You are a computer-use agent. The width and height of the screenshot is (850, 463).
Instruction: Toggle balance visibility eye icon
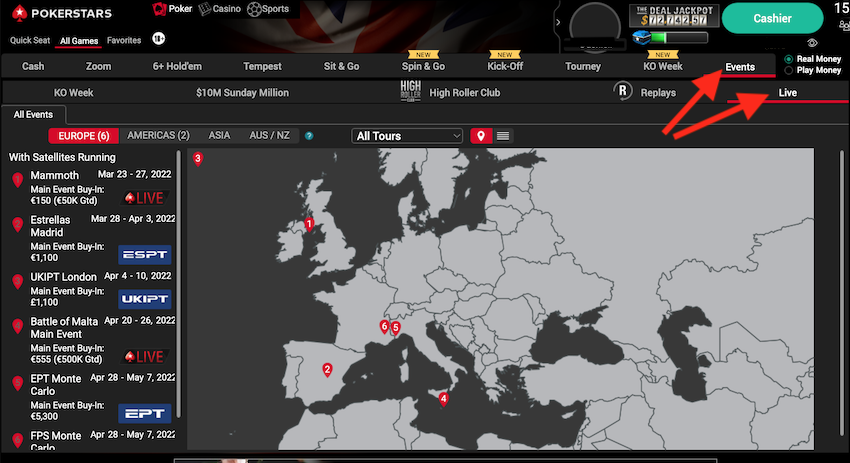point(812,43)
